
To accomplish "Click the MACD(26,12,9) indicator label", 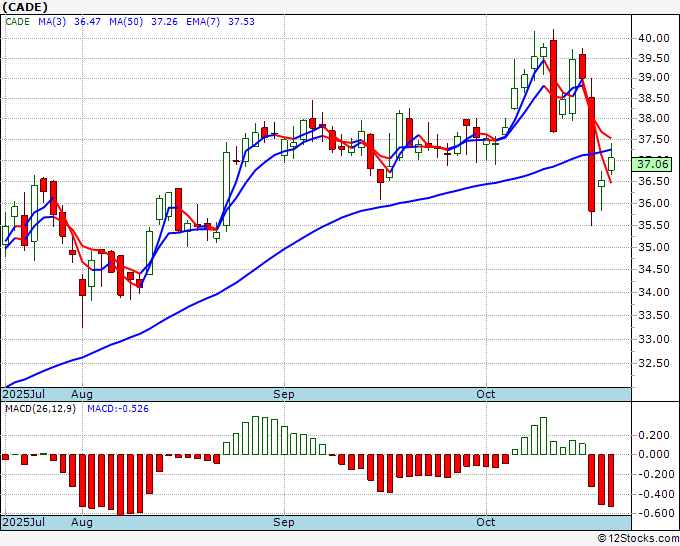I will [40, 409].
